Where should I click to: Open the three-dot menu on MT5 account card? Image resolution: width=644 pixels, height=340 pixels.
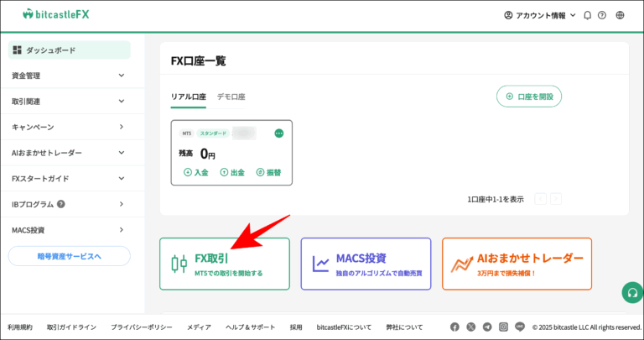coord(279,133)
